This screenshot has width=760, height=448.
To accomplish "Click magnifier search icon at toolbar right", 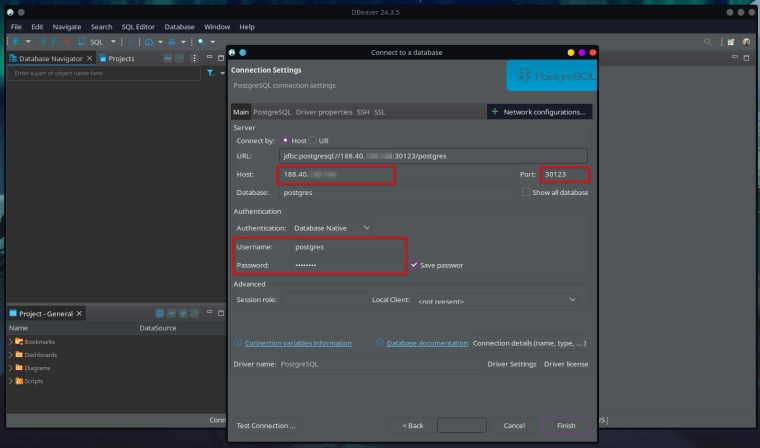I will pyautogui.click(x=708, y=42).
